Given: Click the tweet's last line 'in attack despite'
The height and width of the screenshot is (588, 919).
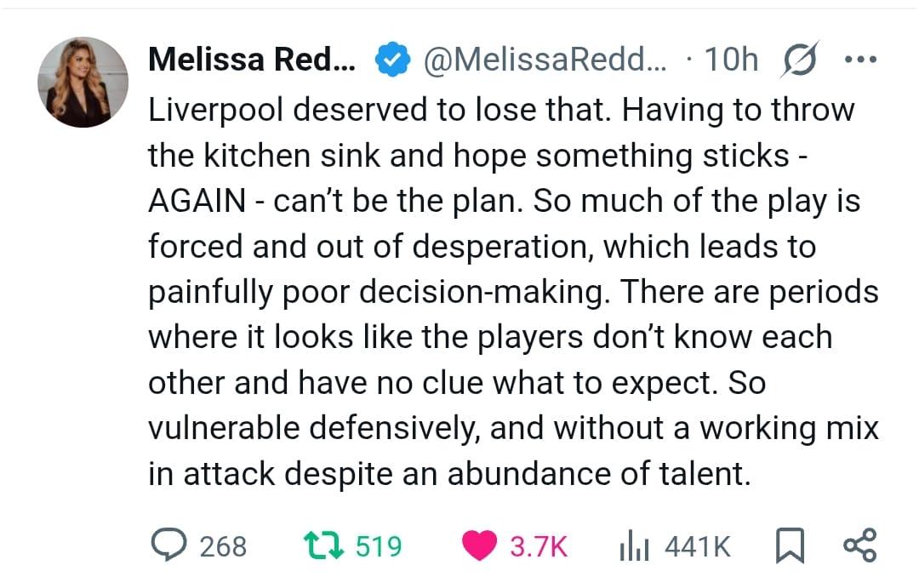Looking at the screenshot, I should 450,474.
